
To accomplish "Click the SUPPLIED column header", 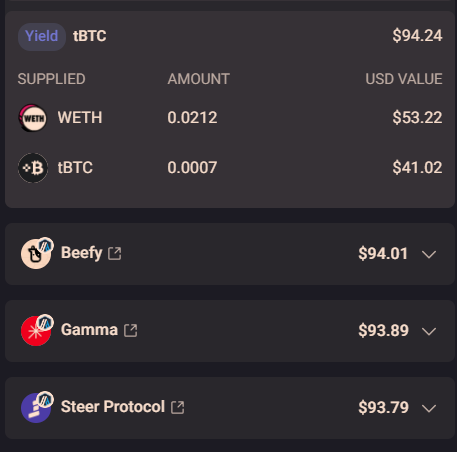I will click(x=51, y=79).
